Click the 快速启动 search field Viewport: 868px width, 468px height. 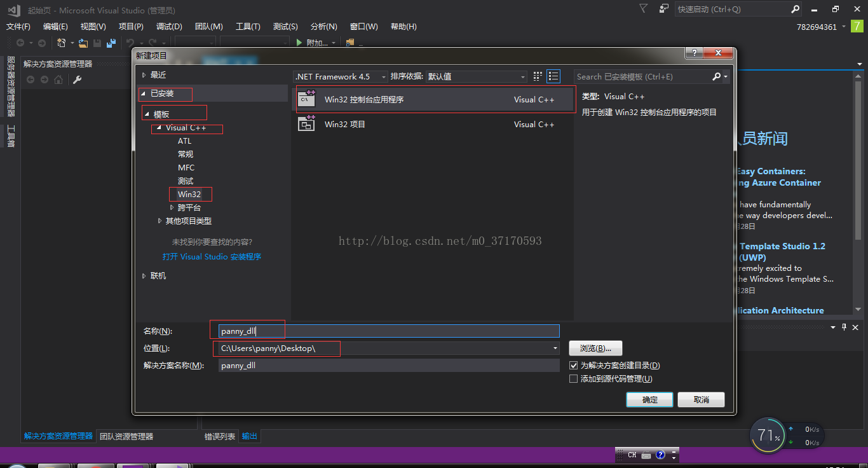[x=732, y=9]
